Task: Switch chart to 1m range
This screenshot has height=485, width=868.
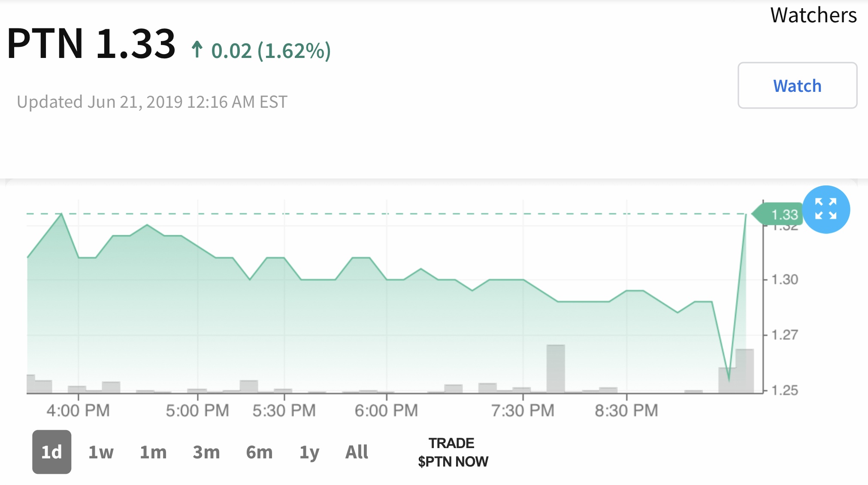Action: (x=153, y=452)
